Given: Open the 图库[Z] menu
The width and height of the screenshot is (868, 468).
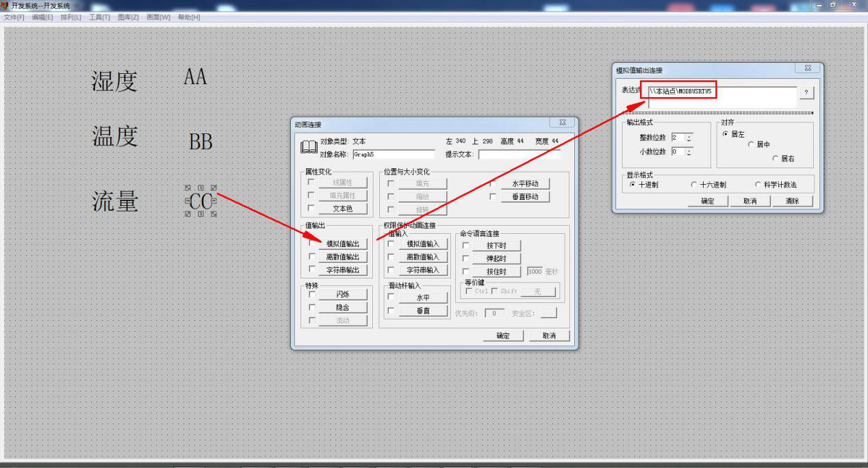Looking at the screenshot, I should [128, 17].
